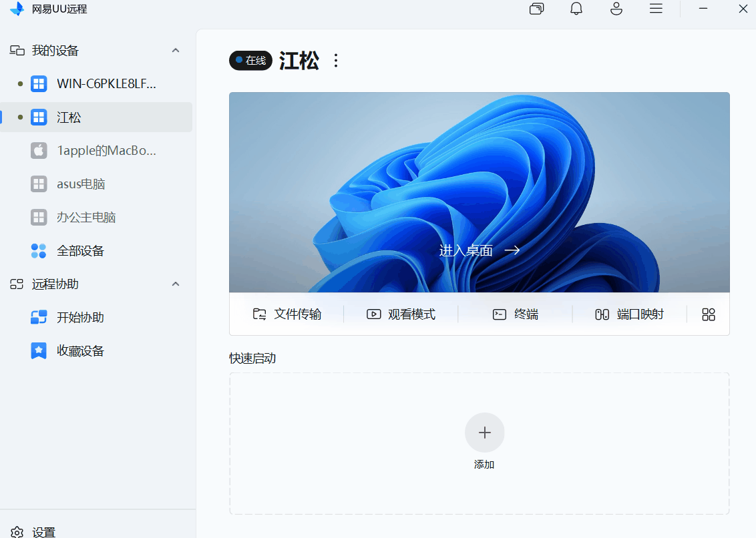The width and height of the screenshot is (756, 538).
Task: Select 1apple的MacBo... device
Action: pyautogui.click(x=96, y=150)
